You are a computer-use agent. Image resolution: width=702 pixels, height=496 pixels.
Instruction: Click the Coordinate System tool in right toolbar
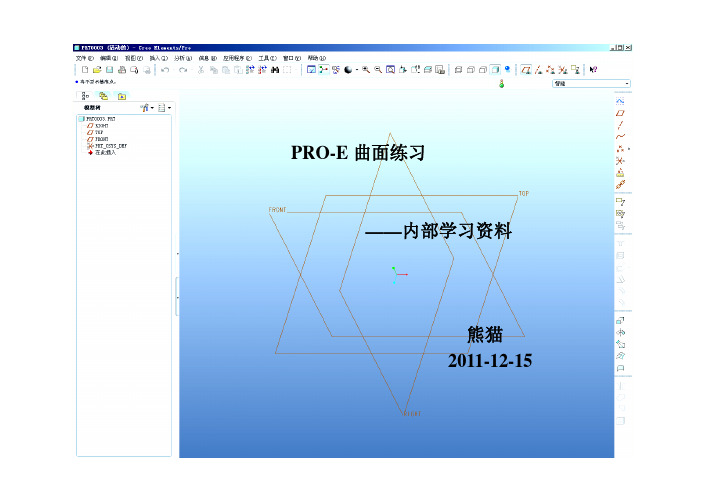pos(620,161)
